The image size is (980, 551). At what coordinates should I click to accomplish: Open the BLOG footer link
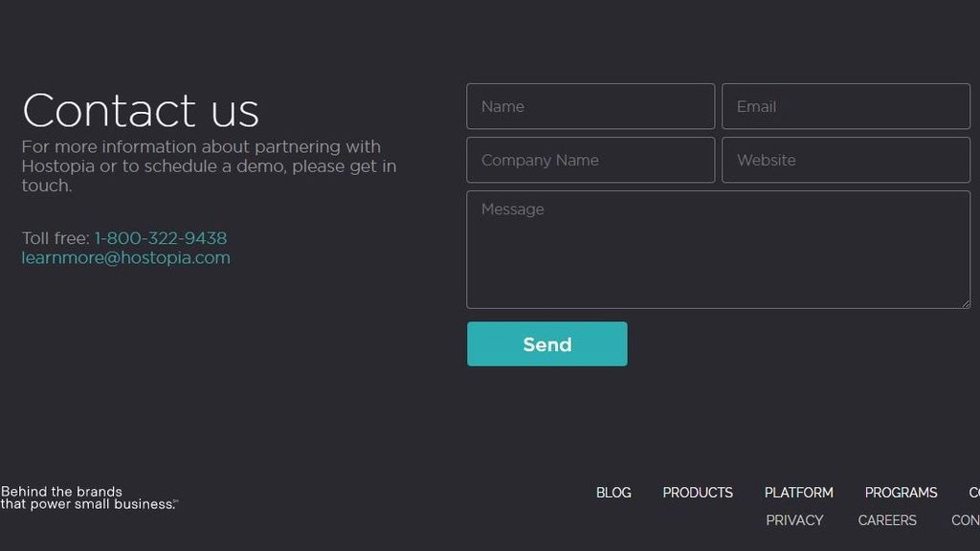[x=612, y=493]
